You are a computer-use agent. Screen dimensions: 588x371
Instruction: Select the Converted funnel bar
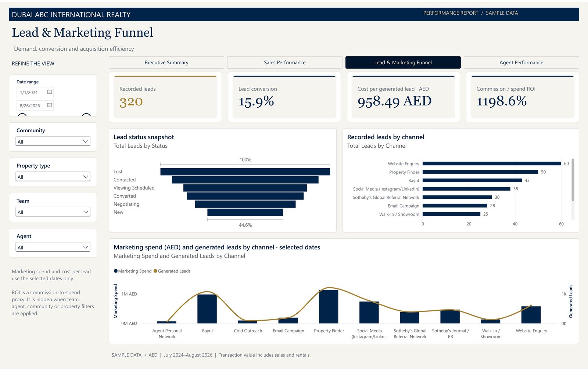[x=245, y=196]
